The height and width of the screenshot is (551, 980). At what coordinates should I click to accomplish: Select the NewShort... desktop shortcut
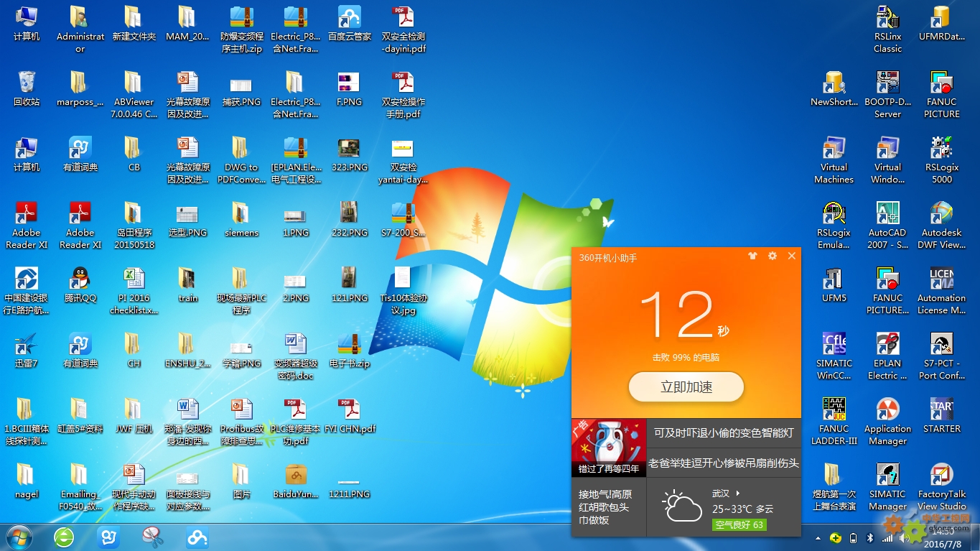[x=834, y=89]
